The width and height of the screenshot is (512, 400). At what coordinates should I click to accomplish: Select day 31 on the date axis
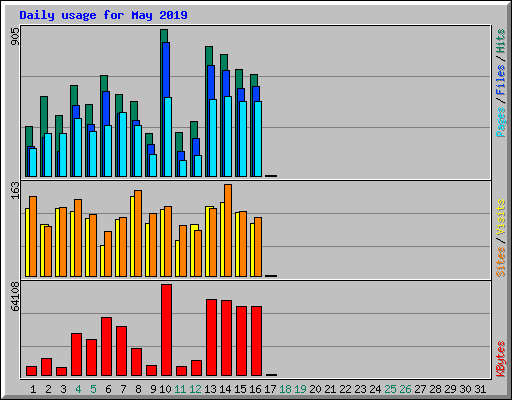pyautogui.click(x=480, y=389)
